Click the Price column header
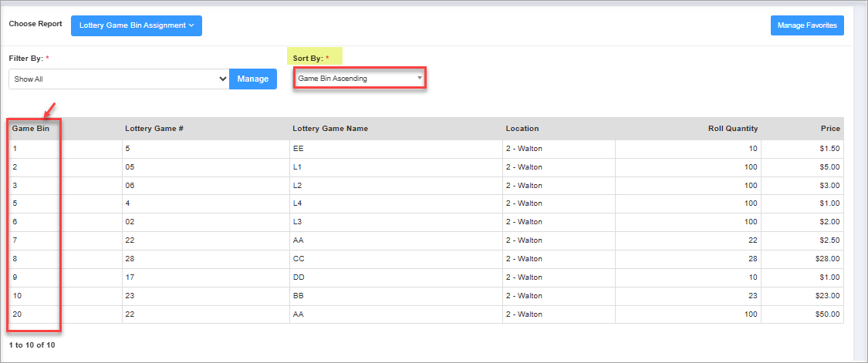This screenshot has width=868, height=363. tap(830, 129)
